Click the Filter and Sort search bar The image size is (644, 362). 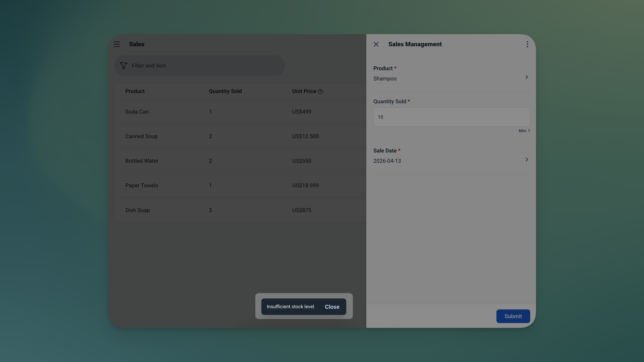205,65
